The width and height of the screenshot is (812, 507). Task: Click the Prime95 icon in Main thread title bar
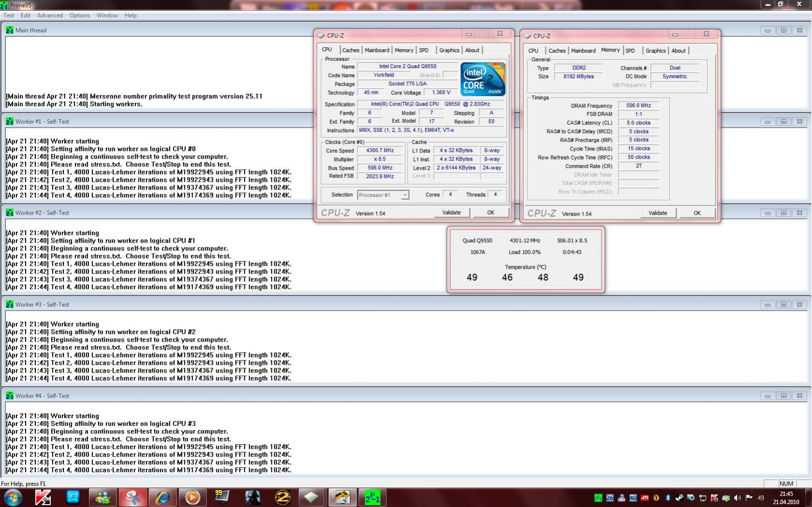click(x=10, y=30)
